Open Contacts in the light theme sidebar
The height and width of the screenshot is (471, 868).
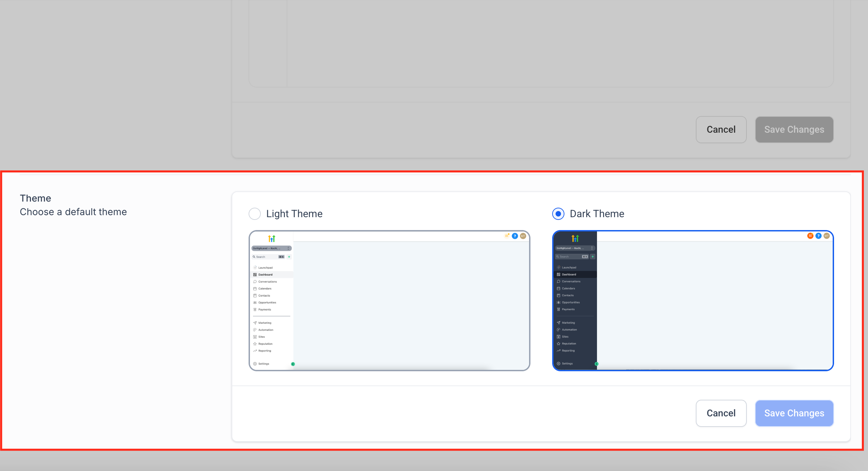tap(264, 296)
